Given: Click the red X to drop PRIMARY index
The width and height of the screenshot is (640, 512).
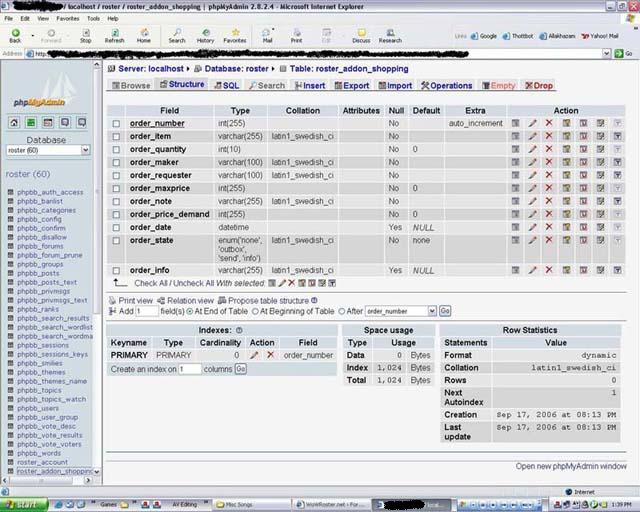Looking at the screenshot, I should (x=270, y=355).
